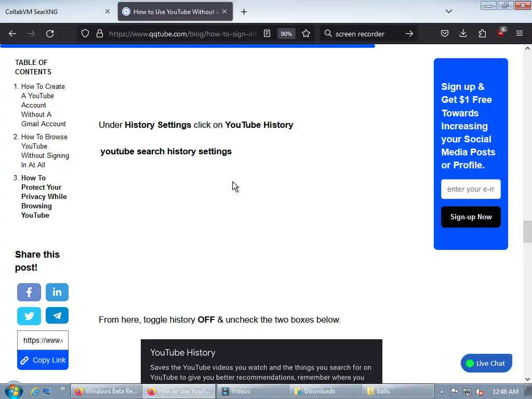The image size is (532, 399).
Task: Go back to the previous page
Action: 12,34
